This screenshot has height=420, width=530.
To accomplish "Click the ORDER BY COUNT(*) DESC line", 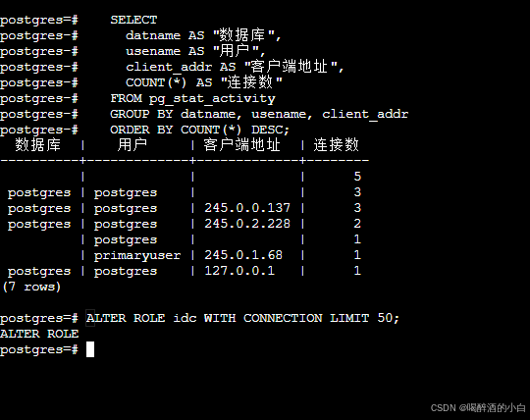I will (x=200, y=130).
